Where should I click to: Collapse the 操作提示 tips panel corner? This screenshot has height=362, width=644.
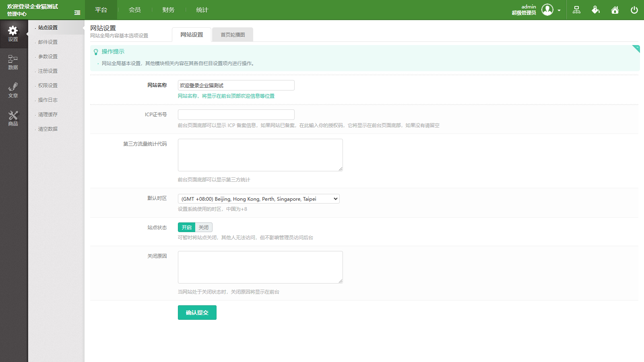click(x=636, y=48)
